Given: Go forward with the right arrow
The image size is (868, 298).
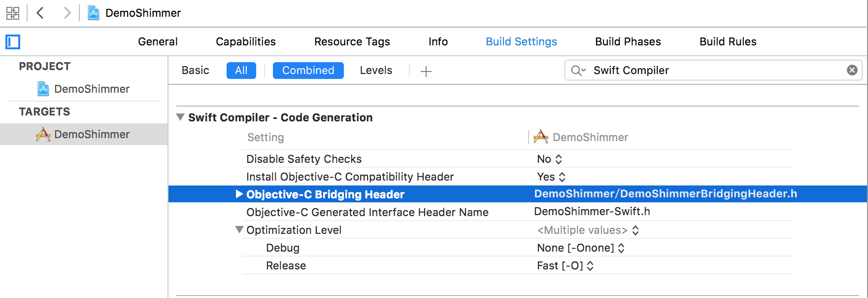Looking at the screenshot, I should tap(67, 13).
